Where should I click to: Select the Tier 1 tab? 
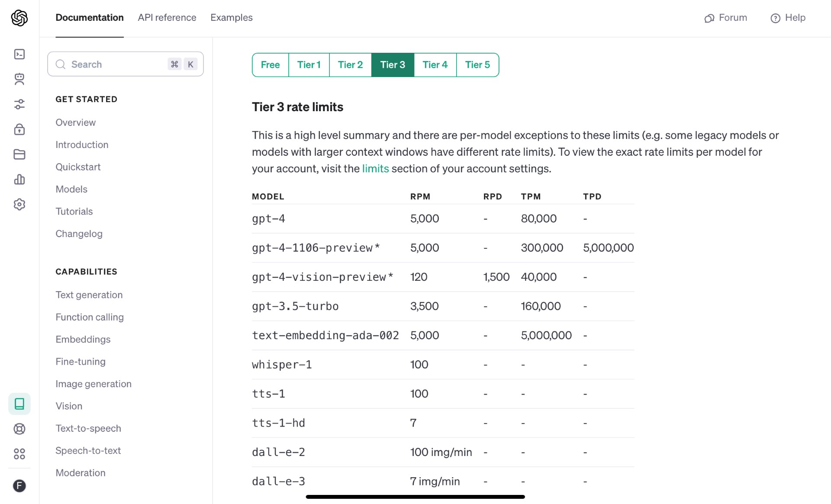309,65
